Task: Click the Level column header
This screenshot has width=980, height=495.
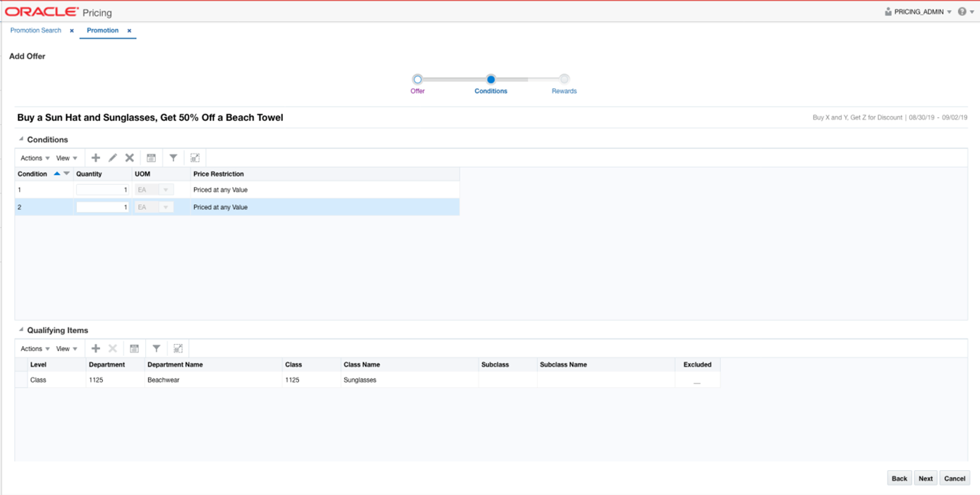Action: pyautogui.click(x=56, y=365)
